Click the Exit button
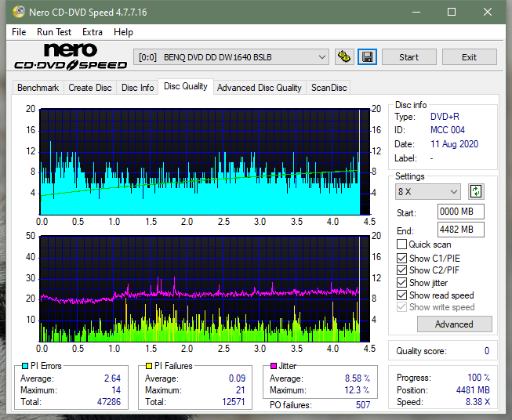The image size is (512, 420). [469, 57]
